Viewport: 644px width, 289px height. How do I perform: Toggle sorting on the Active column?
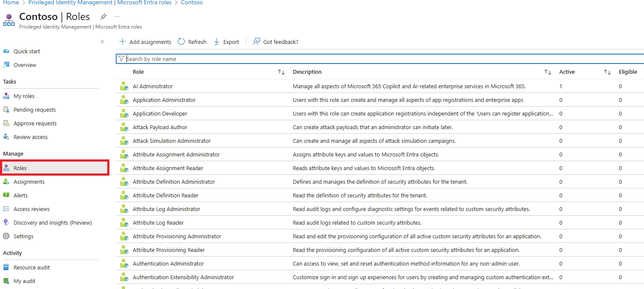[607, 72]
